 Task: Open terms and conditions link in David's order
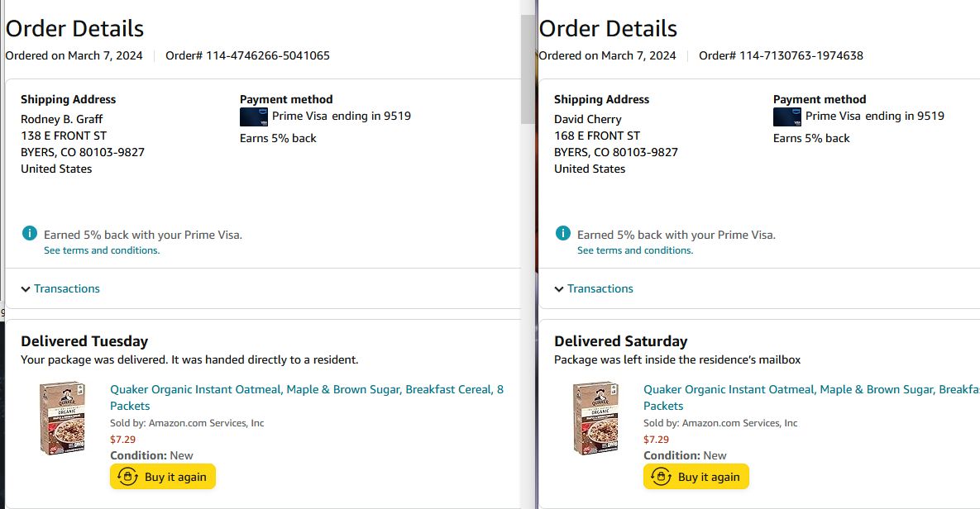tap(635, 250)
